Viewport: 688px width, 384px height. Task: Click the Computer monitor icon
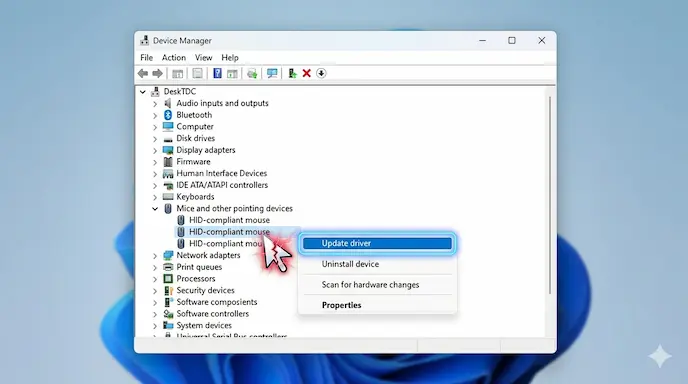[x=168, y=126]
